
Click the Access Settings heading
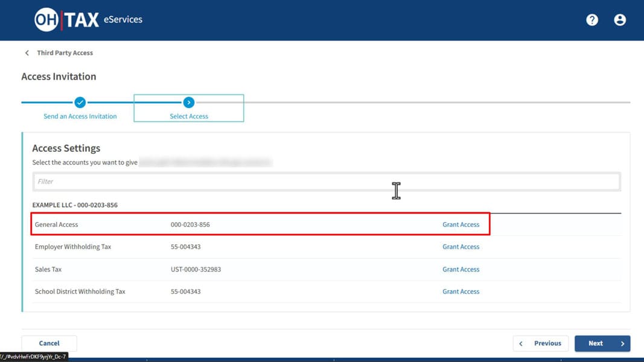[66, 148]
